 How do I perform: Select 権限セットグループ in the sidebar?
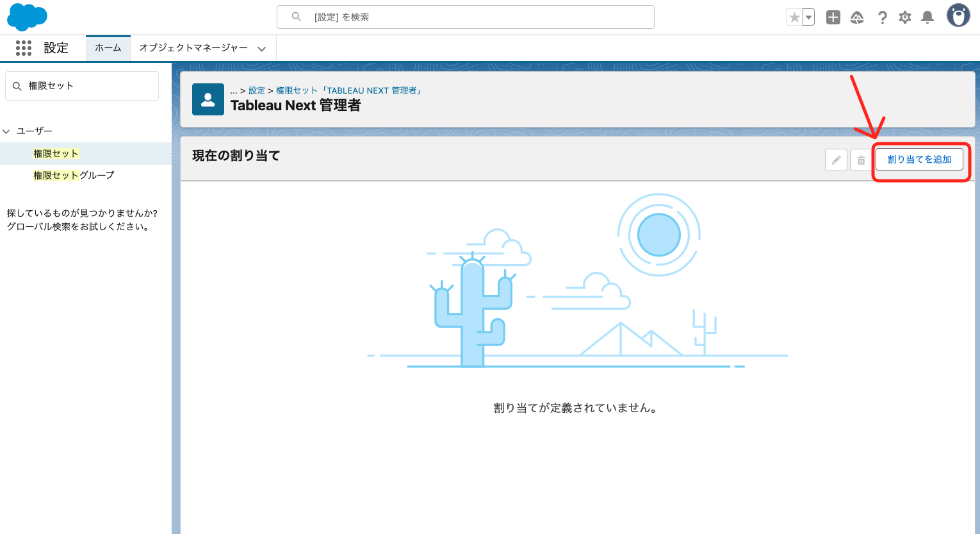[x=74, y=175]
